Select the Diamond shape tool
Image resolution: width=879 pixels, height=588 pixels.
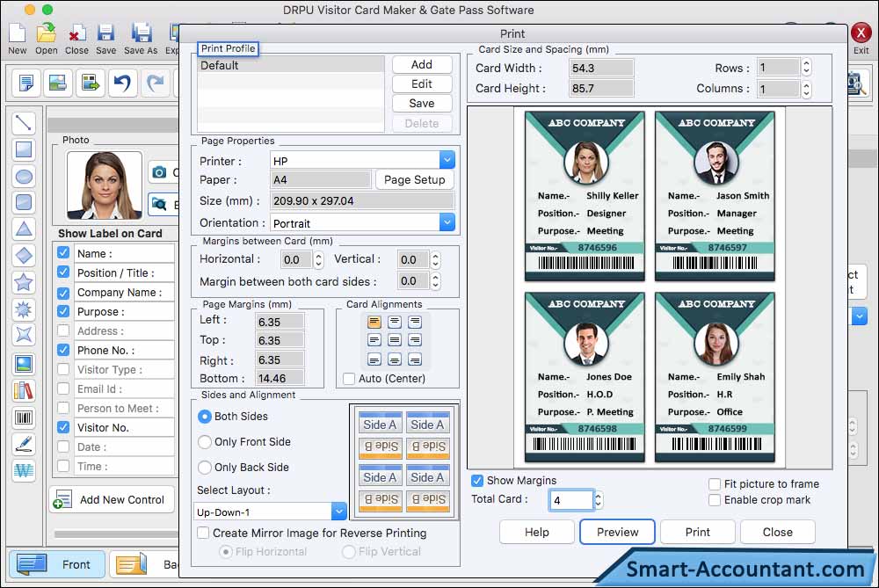click(24, 256)
